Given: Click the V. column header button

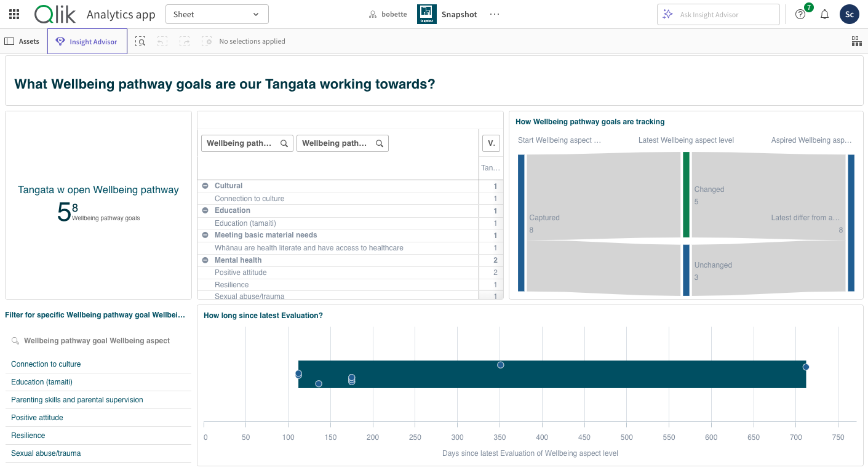Looking at the screenshot, I should click(491, 143).
